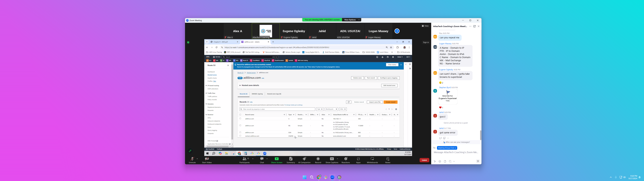Click the Unmute microphone icon
644x181 pixels.
[192, 159]
